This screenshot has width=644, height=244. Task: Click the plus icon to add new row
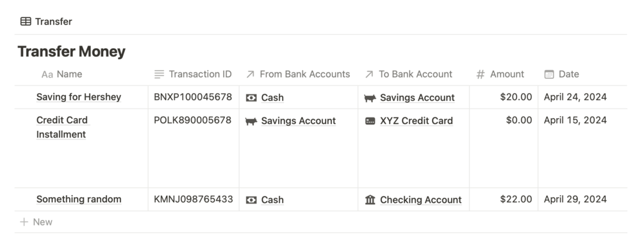[x=24, y=222]
